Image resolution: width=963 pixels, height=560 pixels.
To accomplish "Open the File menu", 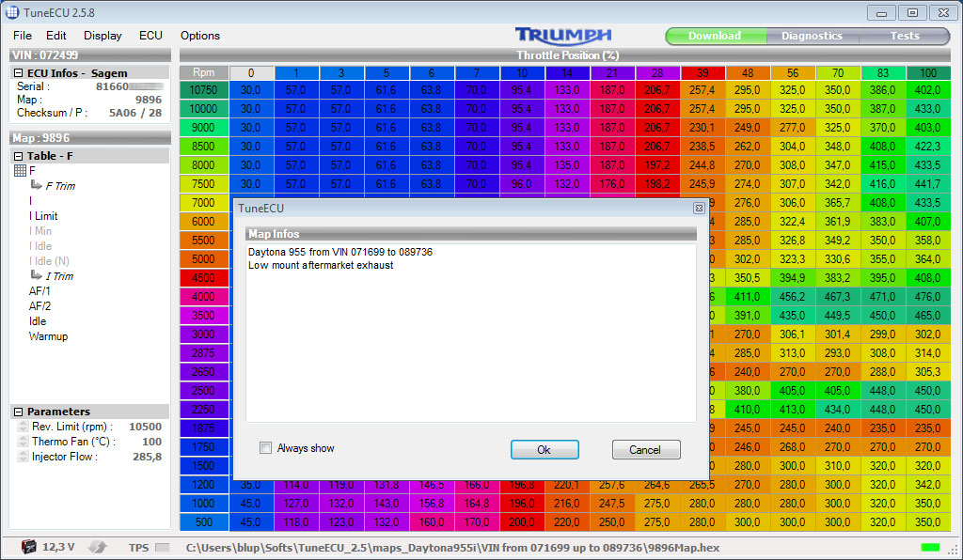I will 23,36.
